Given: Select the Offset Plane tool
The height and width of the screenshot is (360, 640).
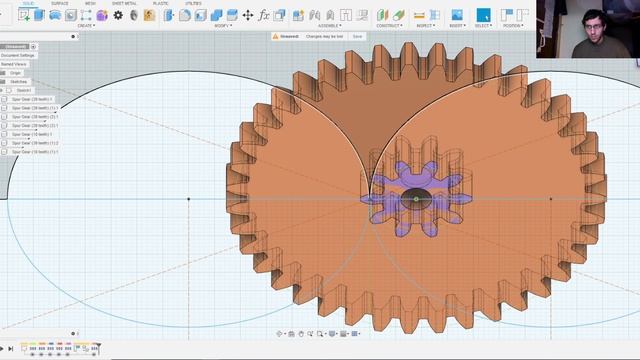Looking at the screenshot, I should 383,16.
